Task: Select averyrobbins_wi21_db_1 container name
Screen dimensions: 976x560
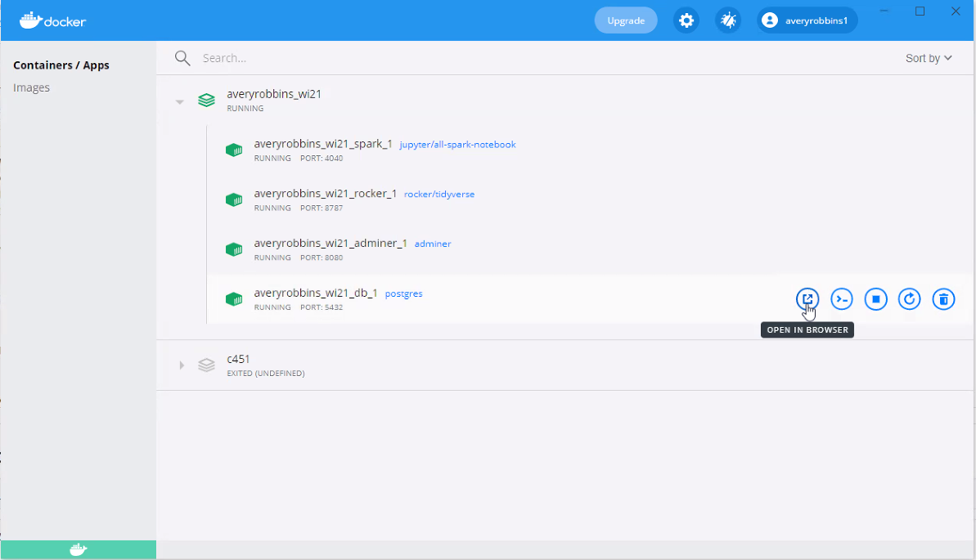Action: tap(316, 293)
